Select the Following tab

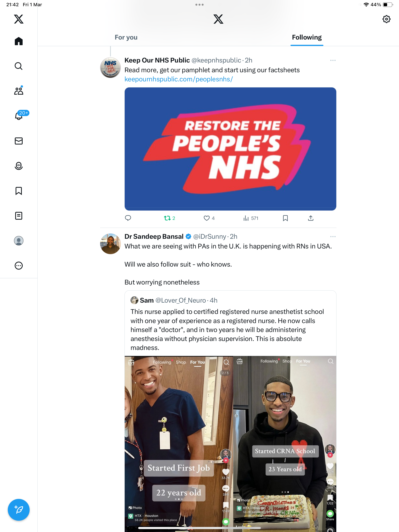point(307,37)
